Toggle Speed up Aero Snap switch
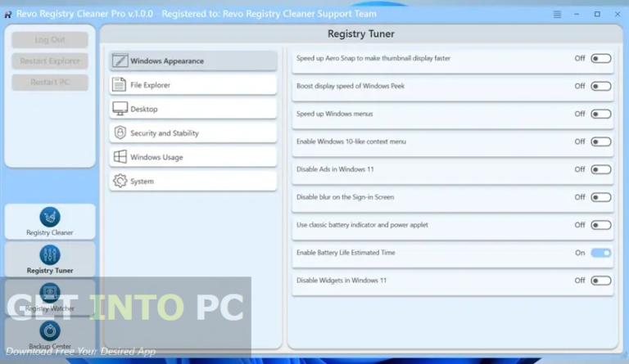 tap(600, 59)
